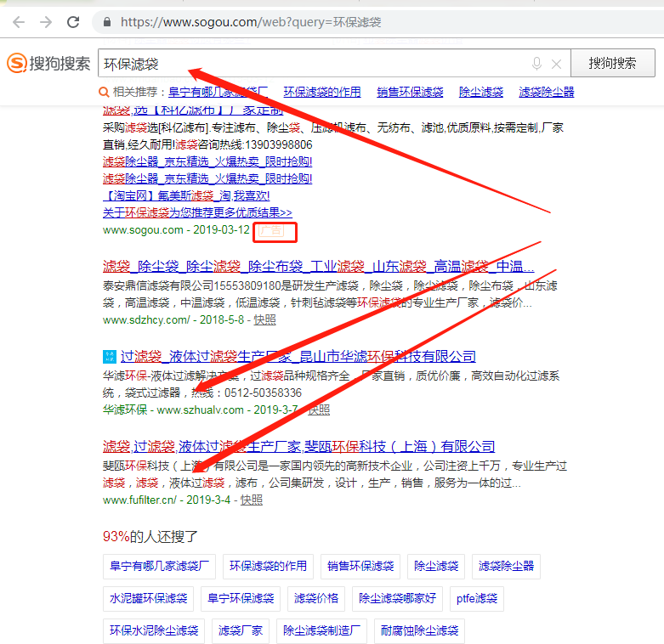This screenshot has height=644, width=664.
Task: Click www.sogou.com - 2019-03-12 source text
Action: coord(176,229)
